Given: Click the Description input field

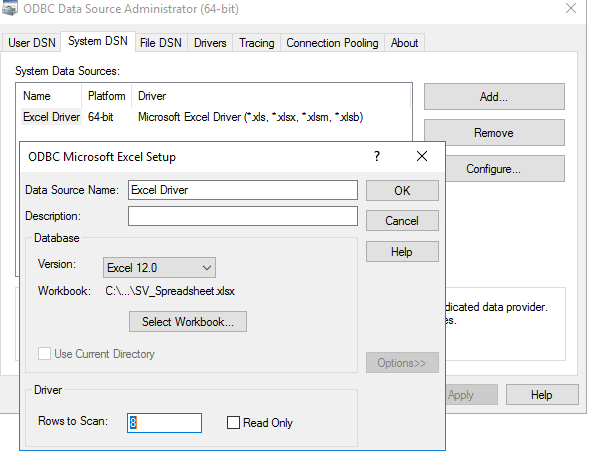Looking at the screenshot, I should [243, 216].
